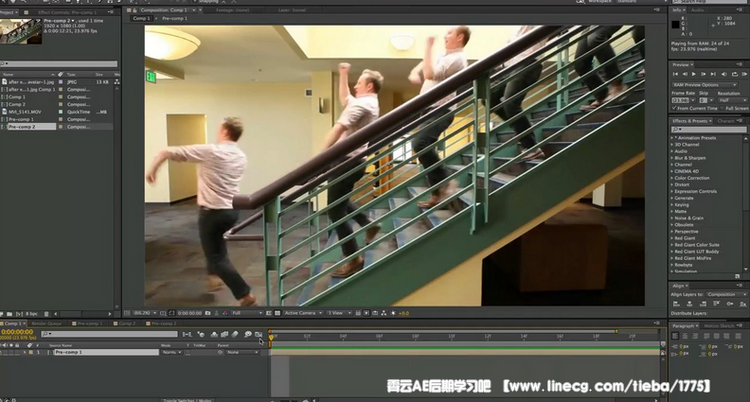Switch to Render Queue tab

tap(46, 324)
